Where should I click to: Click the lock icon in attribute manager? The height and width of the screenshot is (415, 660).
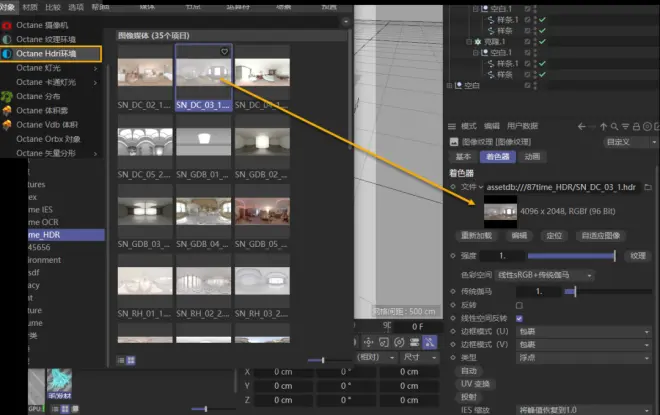pos(636,126)
